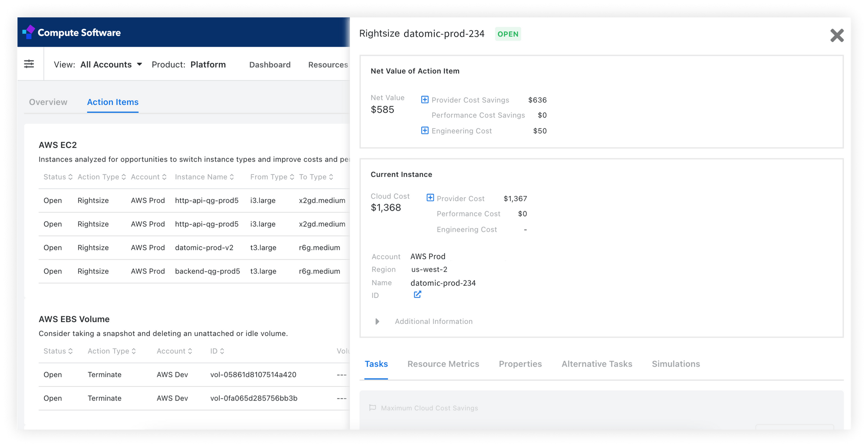Click r6g.medium in the datomic-prod-v2 row
This screenshot has width=868, height=447.
[x=319, y=248]
